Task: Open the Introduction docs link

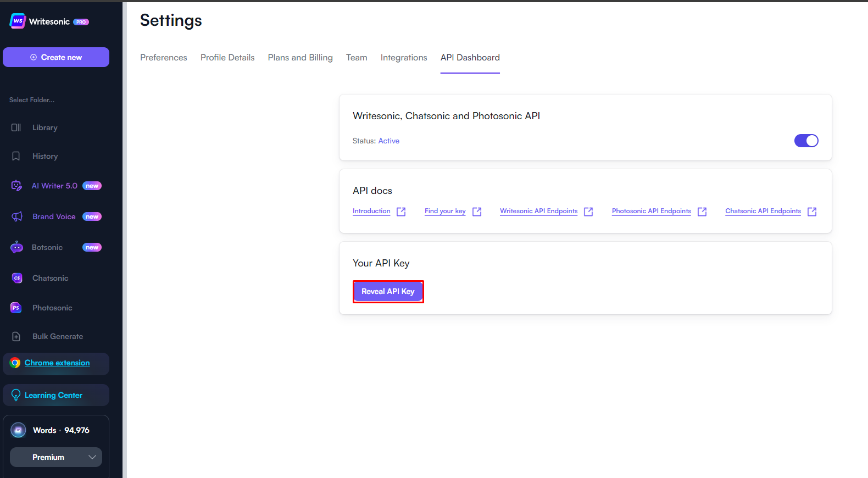Action: [x=371, y=212]
